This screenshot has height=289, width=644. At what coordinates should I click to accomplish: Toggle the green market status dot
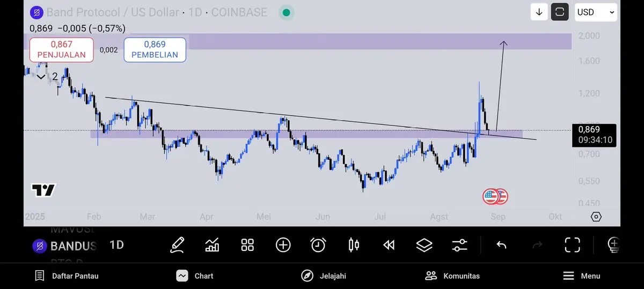tap(286, 12)
